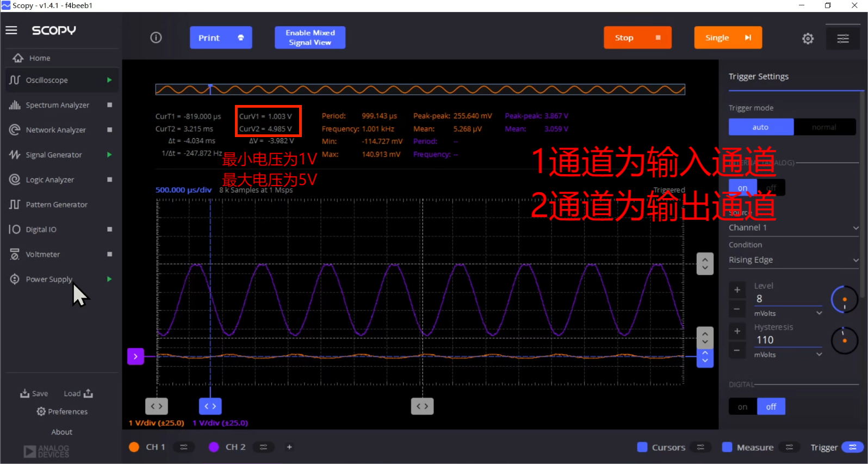868x464 pixels.
Task: Click the Save icon
Action: [25, 393]
